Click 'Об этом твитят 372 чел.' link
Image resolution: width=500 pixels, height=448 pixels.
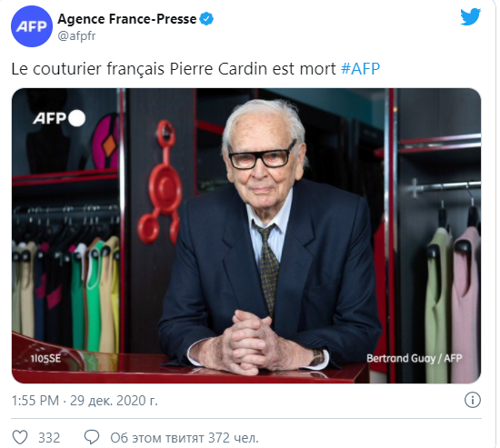185,438
